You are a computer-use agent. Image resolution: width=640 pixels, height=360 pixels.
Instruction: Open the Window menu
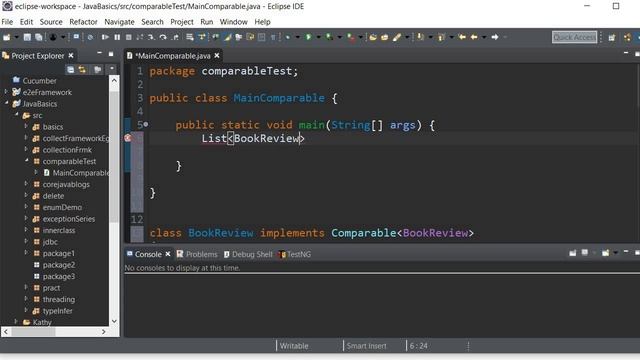coord(233,22)
